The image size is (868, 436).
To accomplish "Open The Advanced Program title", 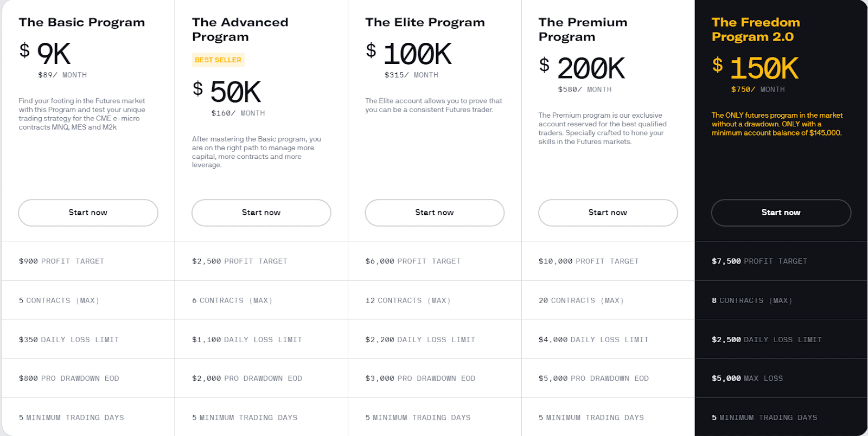I will [240, 29].
